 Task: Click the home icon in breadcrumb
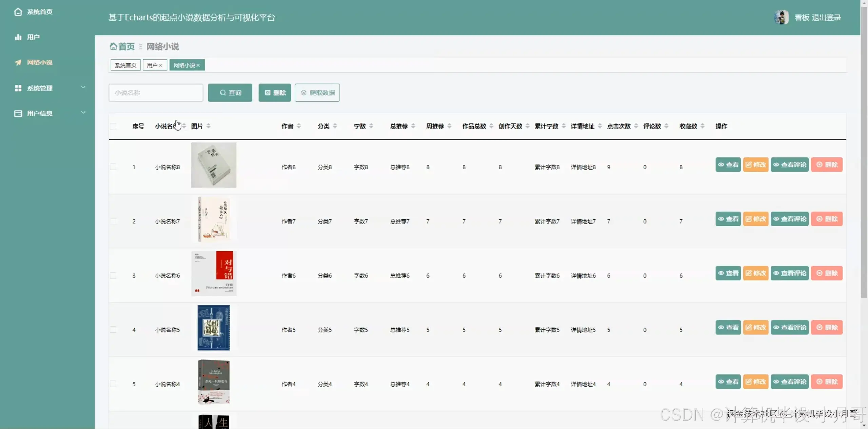coord(113,46)
